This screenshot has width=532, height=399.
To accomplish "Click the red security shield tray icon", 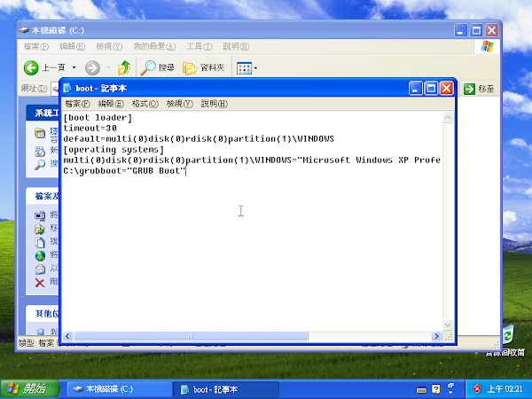I will click(477, 389).
